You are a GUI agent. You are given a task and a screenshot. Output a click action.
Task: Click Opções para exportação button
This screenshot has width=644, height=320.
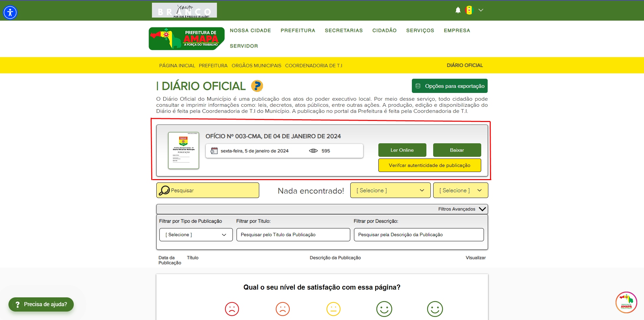click(x=449, y=86)
